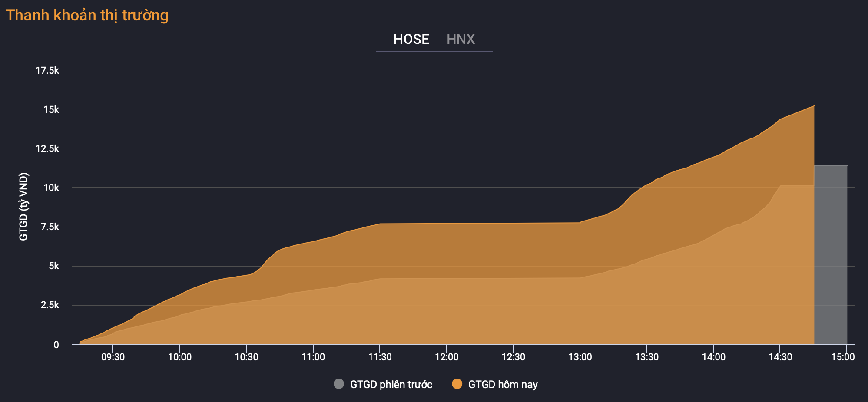Click the 'Thanh khoản thị trường' title
This screenshot has width=868, height=402.
point(87,15)
